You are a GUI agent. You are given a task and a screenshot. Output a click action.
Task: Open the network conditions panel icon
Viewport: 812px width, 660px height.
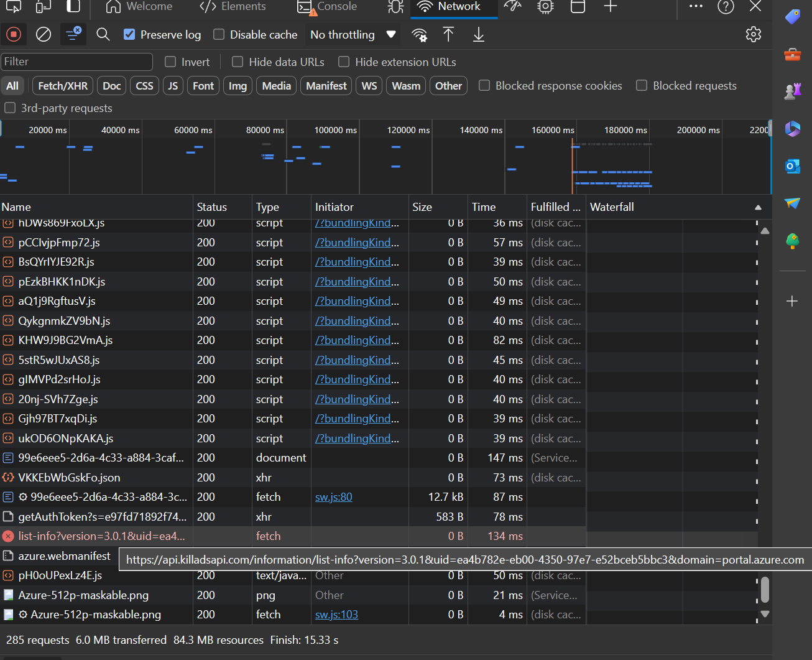tap(420, 35)
